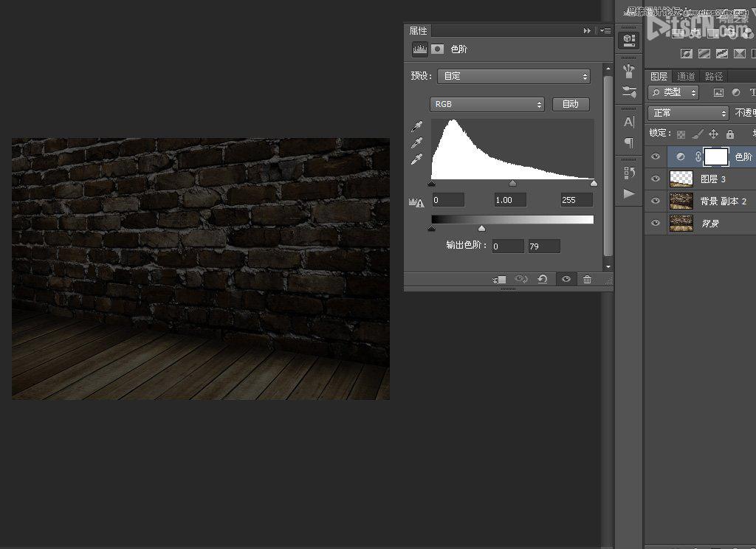756x549 pixels.
Task: Click the lock all layer icon
Action: (730, 134)
